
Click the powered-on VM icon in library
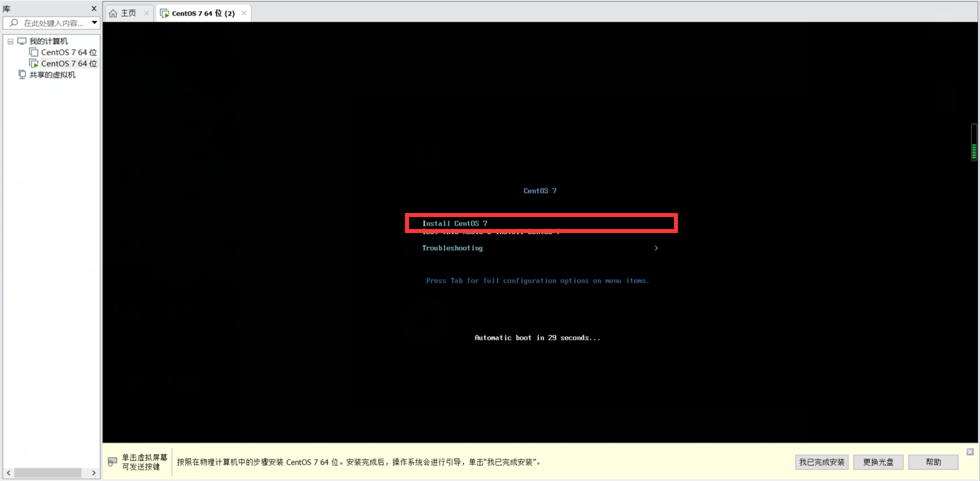34,64
